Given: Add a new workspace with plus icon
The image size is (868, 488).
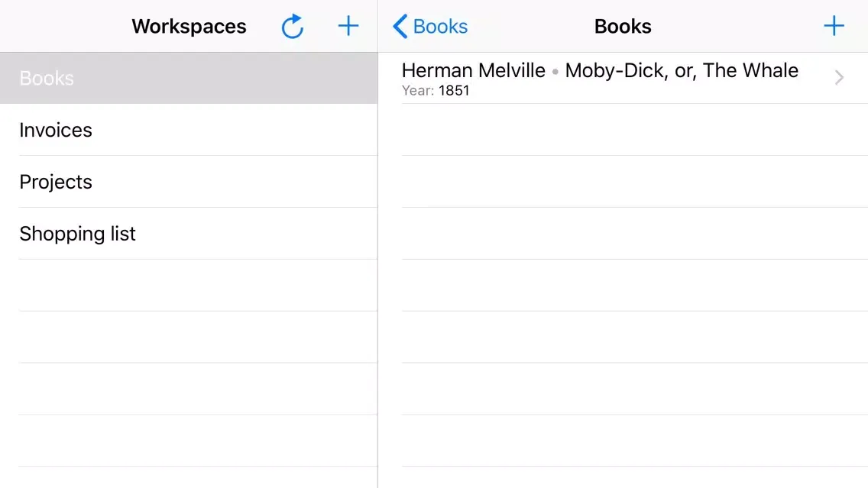Looking at the screenshot, I should [348, 26].
